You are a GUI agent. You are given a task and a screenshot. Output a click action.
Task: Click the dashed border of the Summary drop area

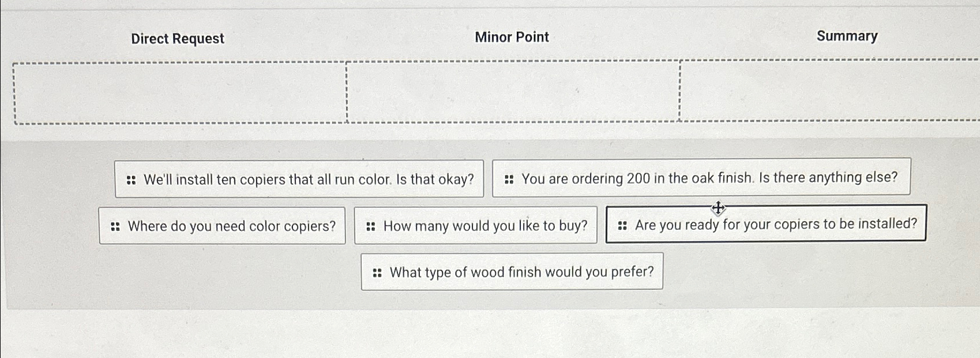[831, 60]
